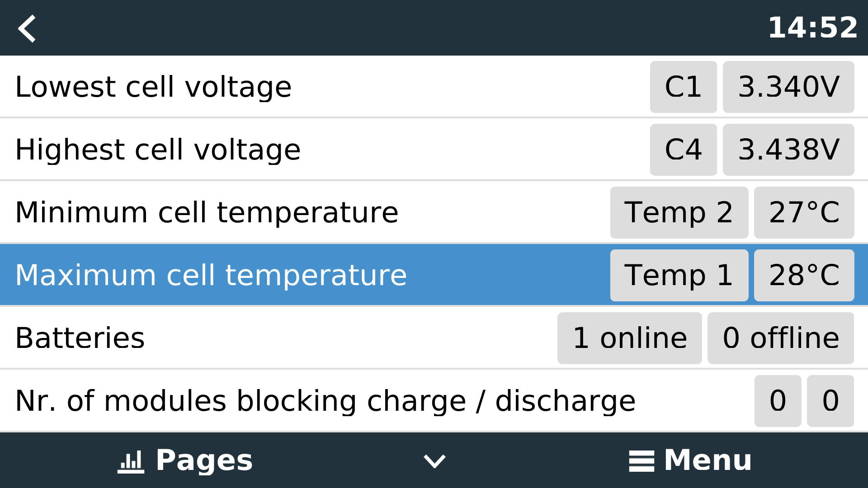Viewport: 868px width, 488px height.
Task: Click the 1 online batteries badge
Action: coord(629,338)
